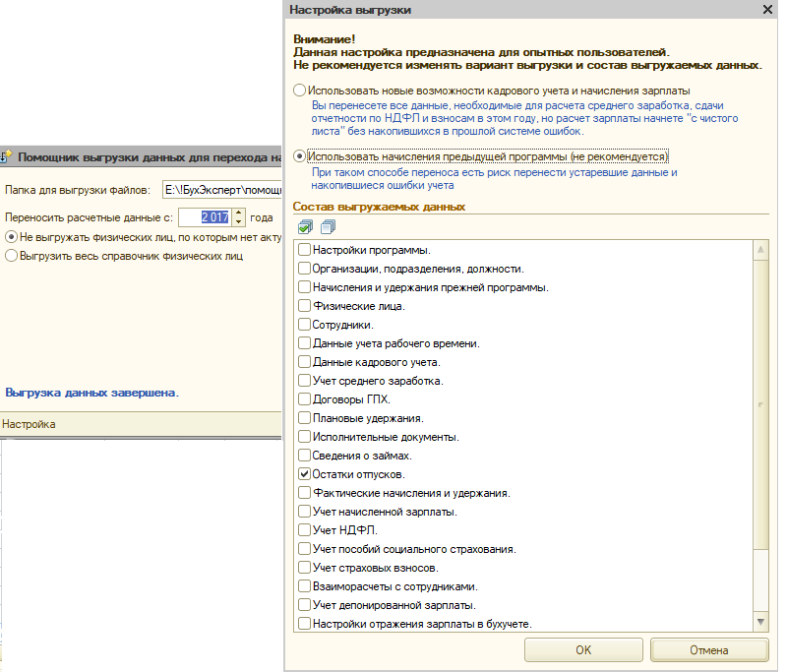Screen dimensions: 787x672
Task: Open the Настройка command at bottom left
Action: 29,424
